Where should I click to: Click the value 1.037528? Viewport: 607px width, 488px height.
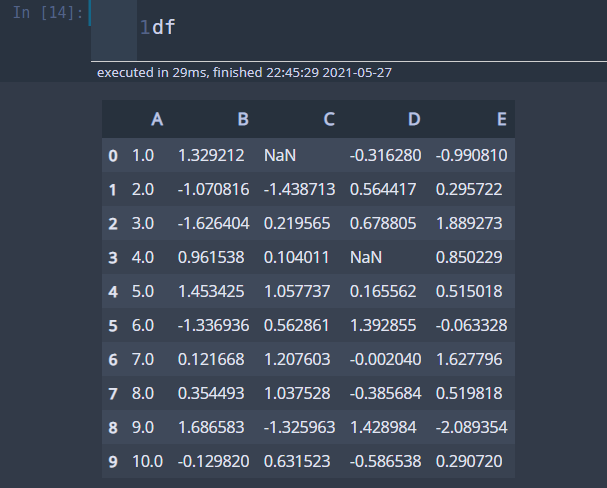click(297, 394)
